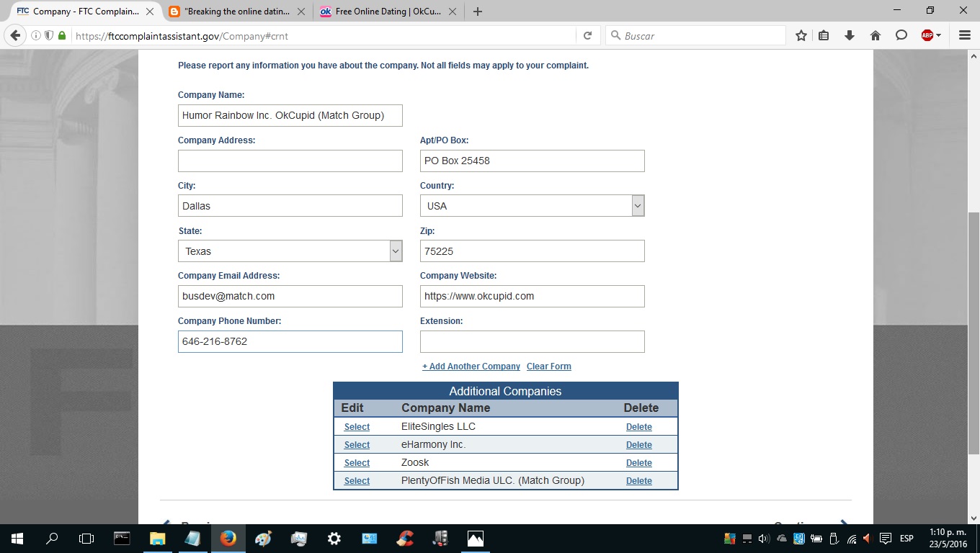Click the City field containing Dallas

click(290, 206)
